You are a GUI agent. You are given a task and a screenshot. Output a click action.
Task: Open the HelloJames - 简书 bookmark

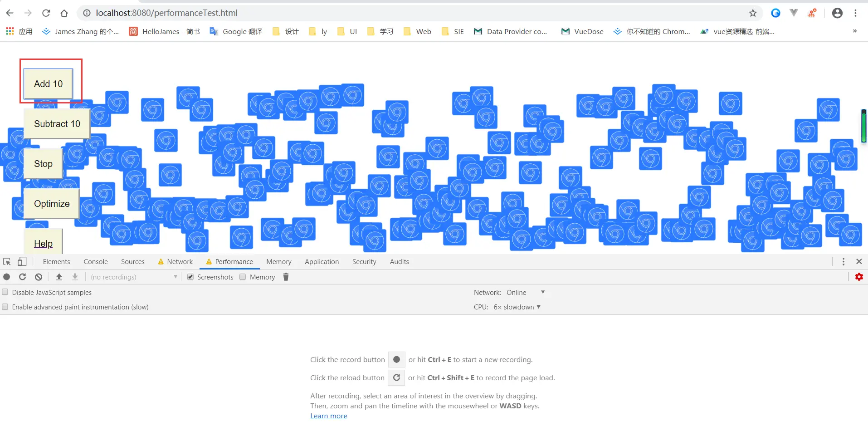165,31
